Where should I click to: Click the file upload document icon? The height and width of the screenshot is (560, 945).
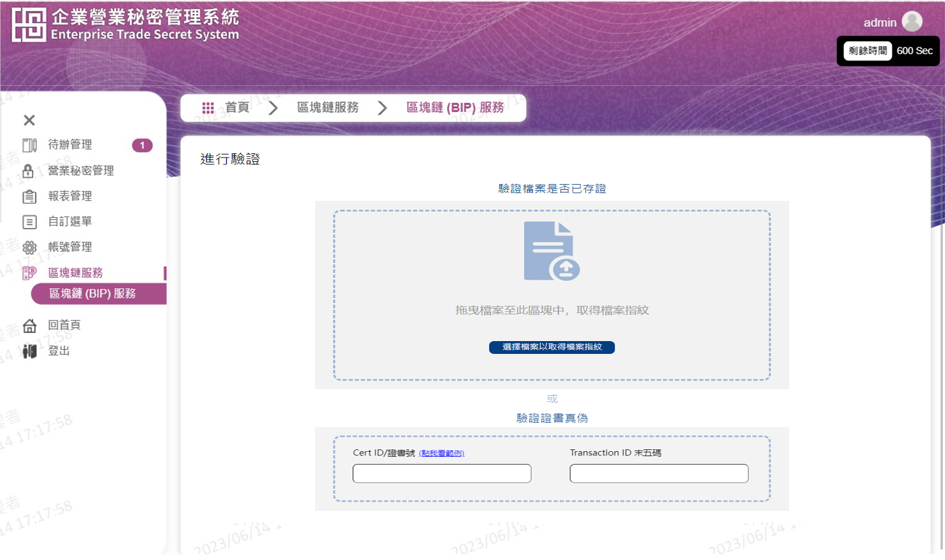(x=551, y=251)
